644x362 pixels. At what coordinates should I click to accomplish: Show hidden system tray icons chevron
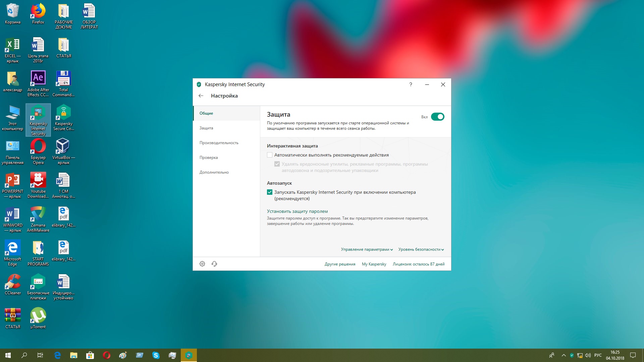(564, 355)
